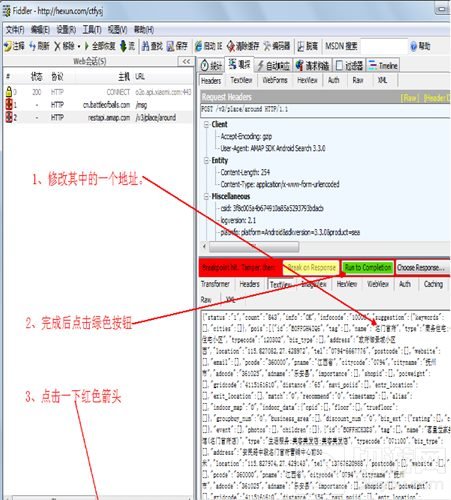Select the o2o.api.xiaomi.com CONNECT session
The height and width of the screenshot is (500, 451).
[99, 92]
